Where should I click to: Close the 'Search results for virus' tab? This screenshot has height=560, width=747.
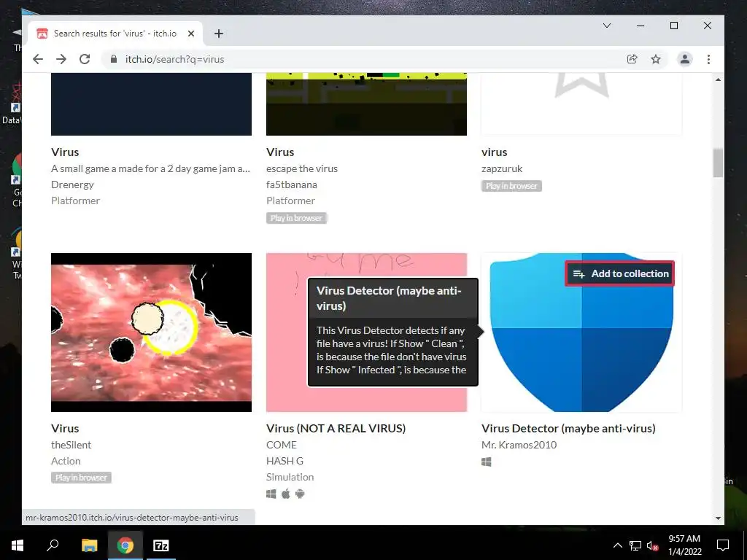190,34
